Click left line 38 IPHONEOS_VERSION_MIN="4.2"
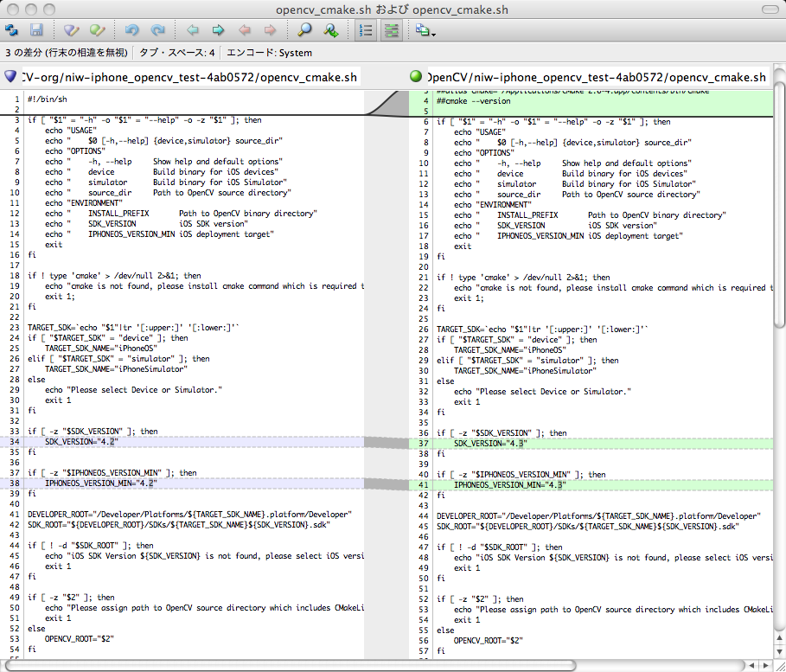This screenshot has width=786, height=672. [101, 483]
